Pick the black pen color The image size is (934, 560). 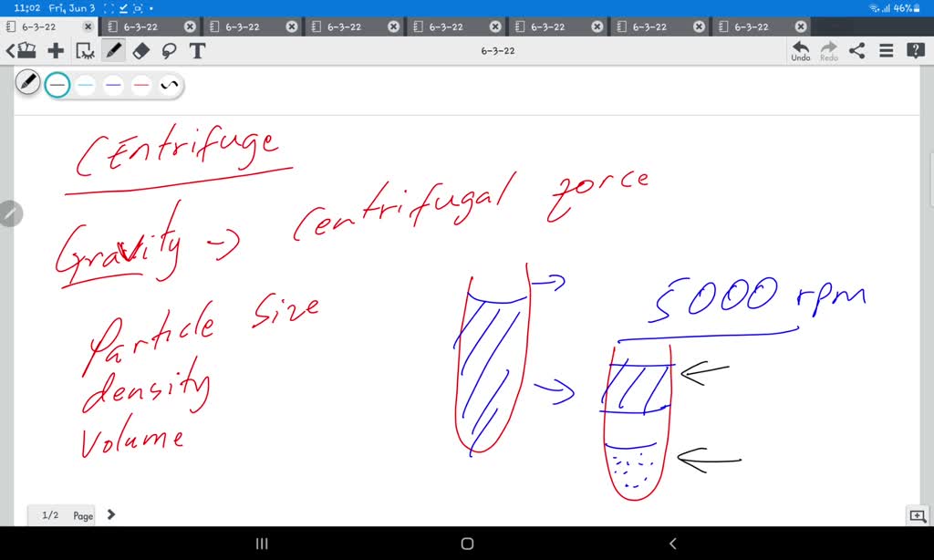57,85
